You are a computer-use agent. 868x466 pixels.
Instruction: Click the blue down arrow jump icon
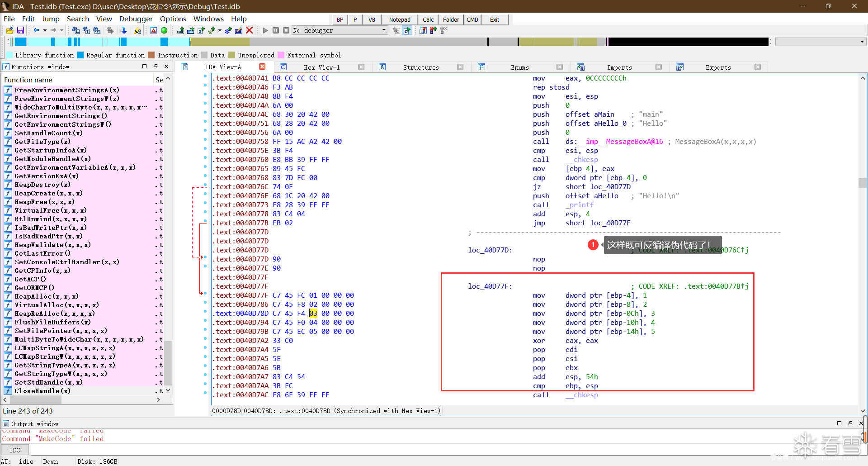(x=124, y=30)
